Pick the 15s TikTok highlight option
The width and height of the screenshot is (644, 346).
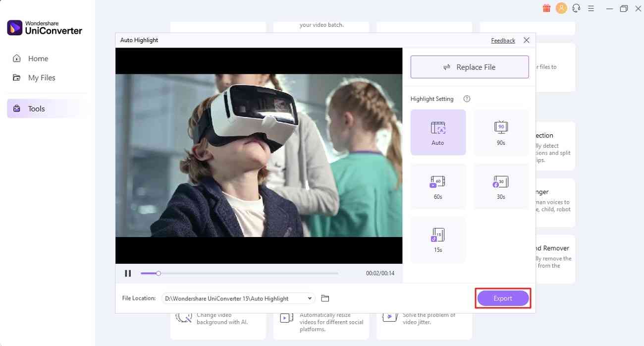[438, 239]
